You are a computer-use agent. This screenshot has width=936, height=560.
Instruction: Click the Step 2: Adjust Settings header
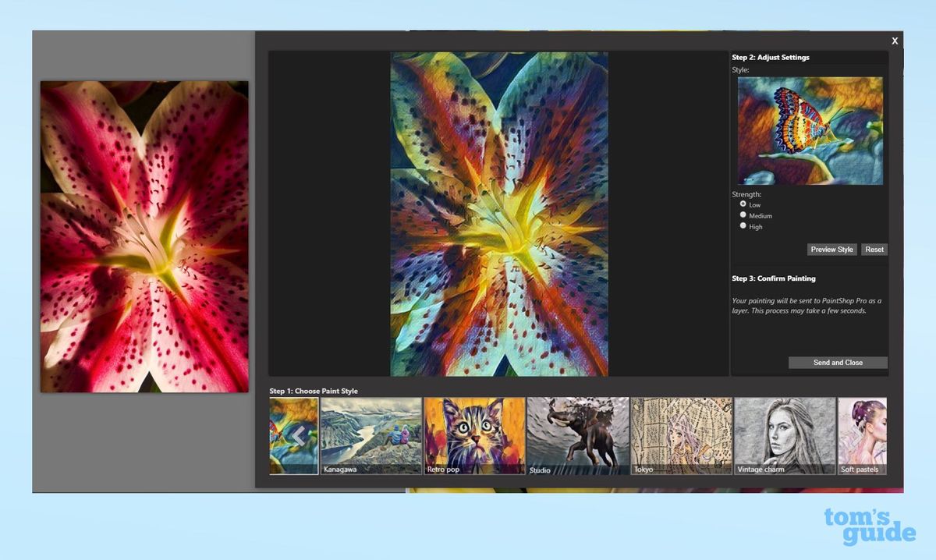(770, 57)
